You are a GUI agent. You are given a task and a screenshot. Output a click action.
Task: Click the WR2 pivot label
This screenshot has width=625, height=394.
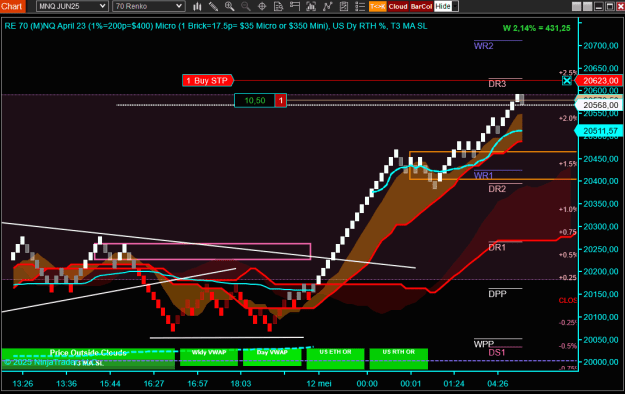tap(483, 46)
